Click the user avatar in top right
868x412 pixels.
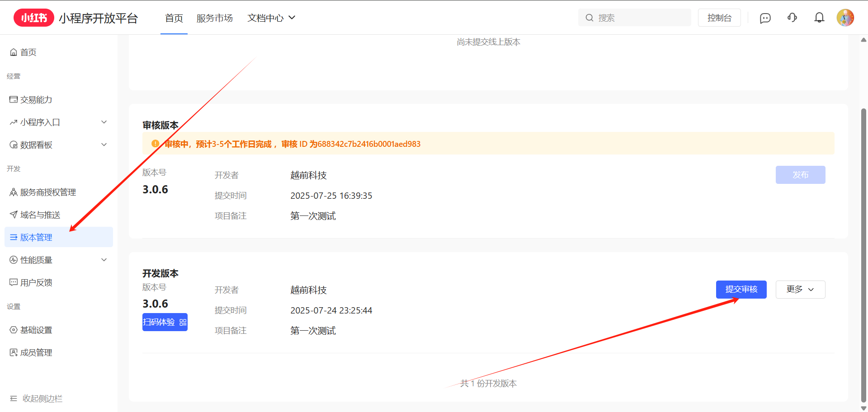click(845, 18)
